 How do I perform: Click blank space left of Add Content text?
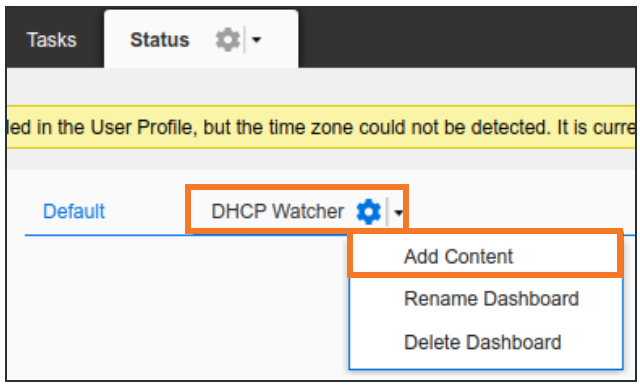(378, 257)
